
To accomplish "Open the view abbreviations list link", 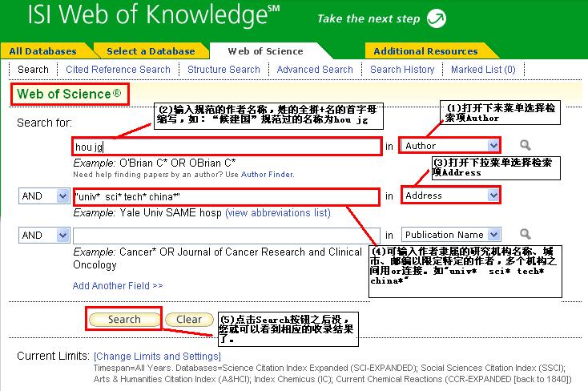I will coord(278,213).
